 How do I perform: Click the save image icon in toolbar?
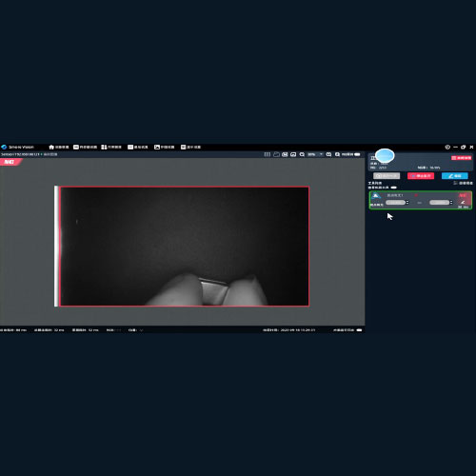tap(285, 154)
